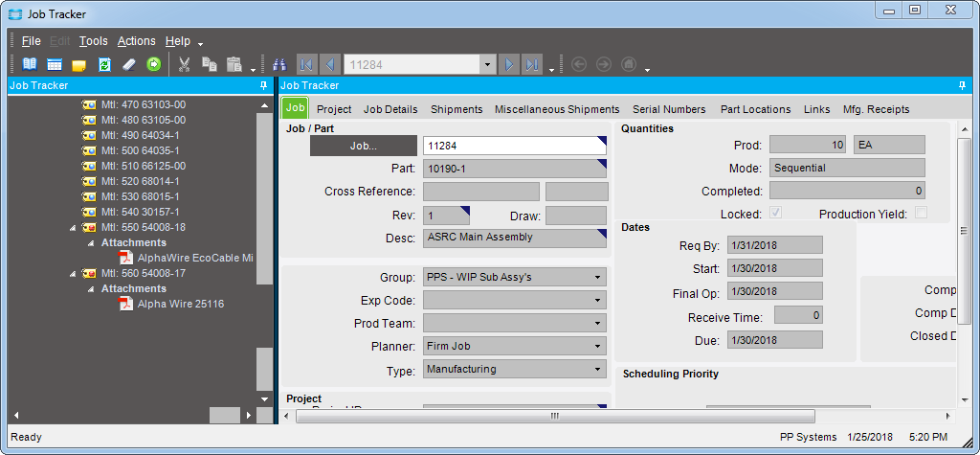Expand the Planner dropdown
This screenshot has width=980, height=455.
tap(598, 346)
